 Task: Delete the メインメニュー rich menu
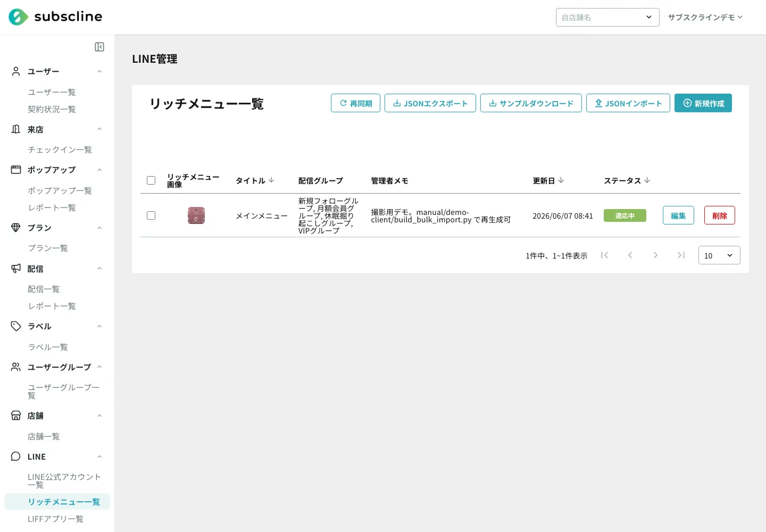point(720,215)
